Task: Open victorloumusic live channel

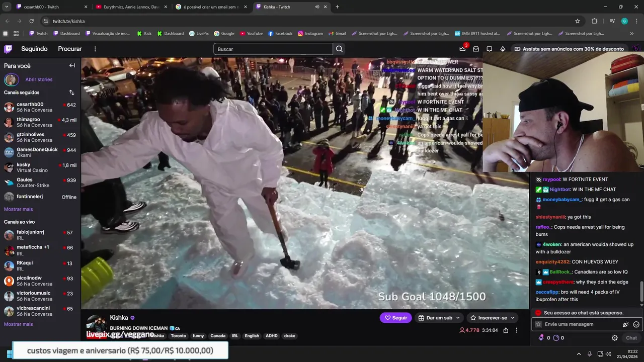Action: tap(40, 296)
